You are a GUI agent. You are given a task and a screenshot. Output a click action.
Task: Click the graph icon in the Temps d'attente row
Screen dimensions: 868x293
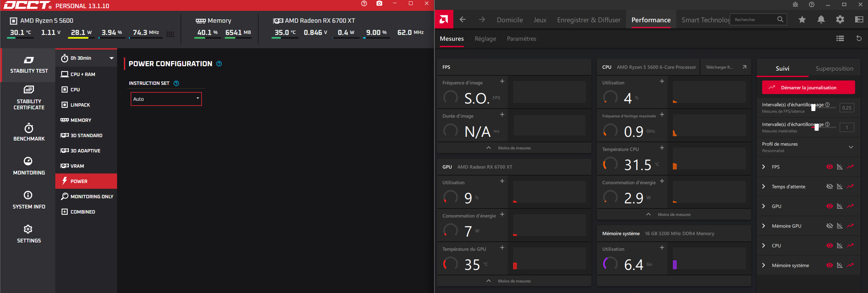pos(840,187)
